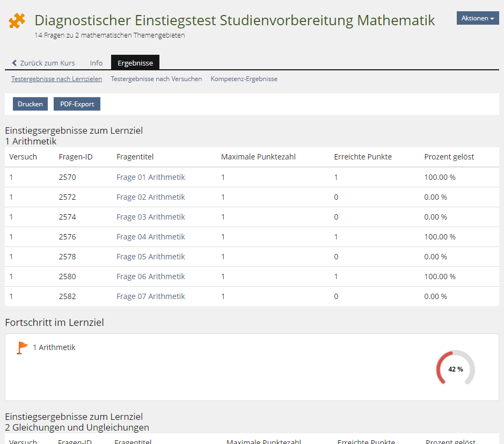This screenshot has height=444, width=504.
Task: Click the back chevron next to Zurück zum Kurs
Action: [x=13, y=62]
